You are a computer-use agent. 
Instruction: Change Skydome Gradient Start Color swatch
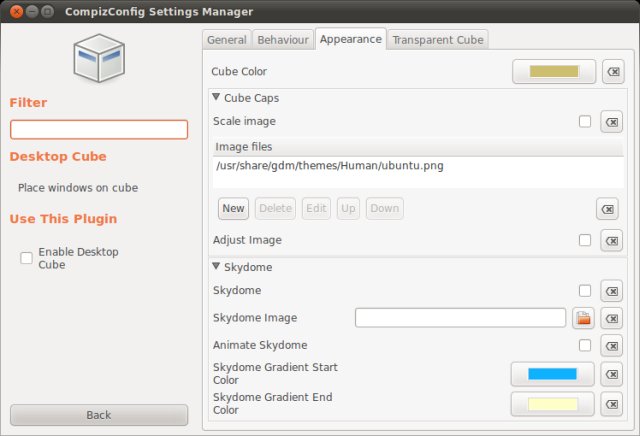[x=552, y=374]
